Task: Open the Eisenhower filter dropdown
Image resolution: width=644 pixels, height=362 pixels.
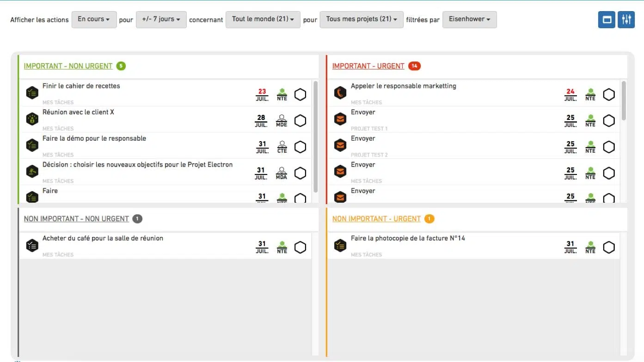Action: [469, 19]
